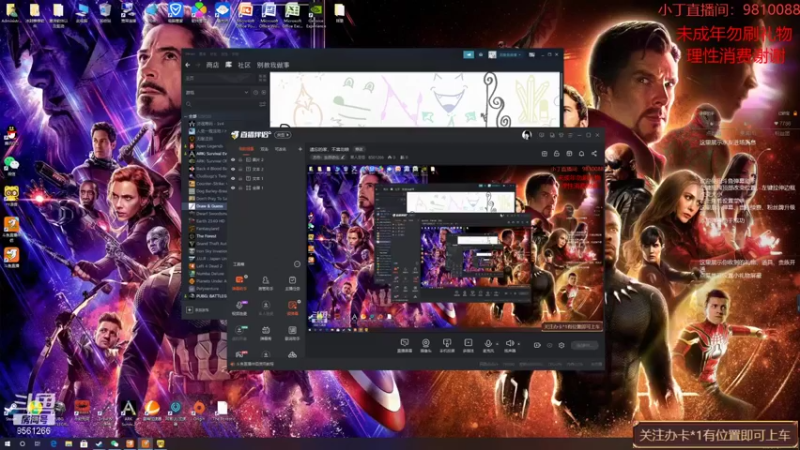This screenshot has width=800, height=450.
Task: Open the pyramid-shaped tool icon in the toolbox
Action: point(292,355)
